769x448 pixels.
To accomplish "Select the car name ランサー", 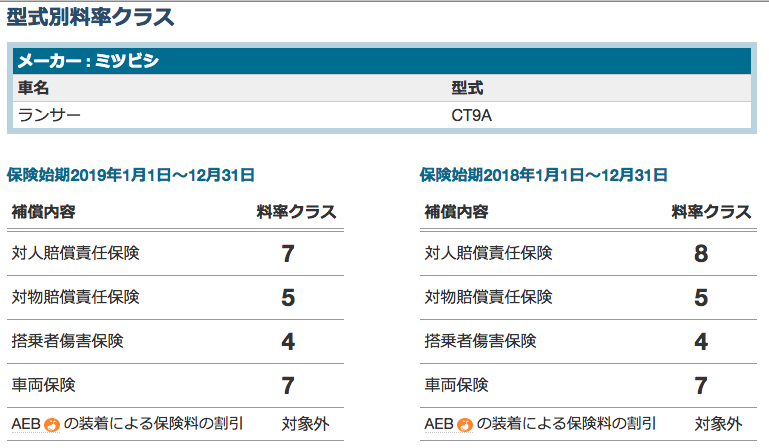I will pos(49,115).
